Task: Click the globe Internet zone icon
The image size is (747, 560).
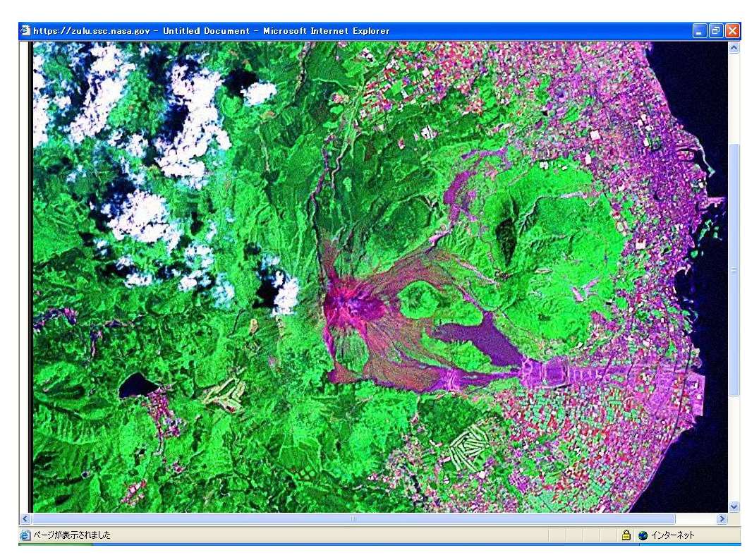Action: [x=643, y=536]
